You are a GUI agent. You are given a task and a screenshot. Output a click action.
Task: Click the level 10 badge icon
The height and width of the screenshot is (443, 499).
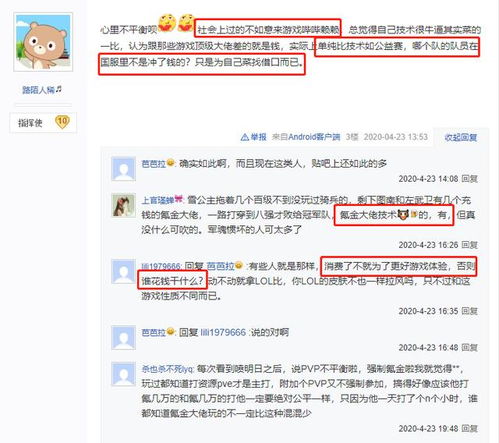point(62,122)
